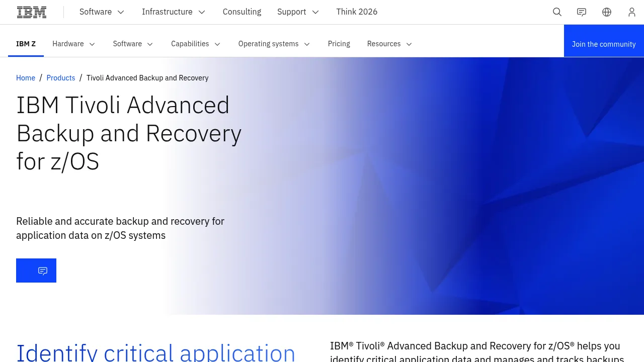Open the Consulting menu item
This screenshot has height=362, width=644.
click(x=242, y=12)
